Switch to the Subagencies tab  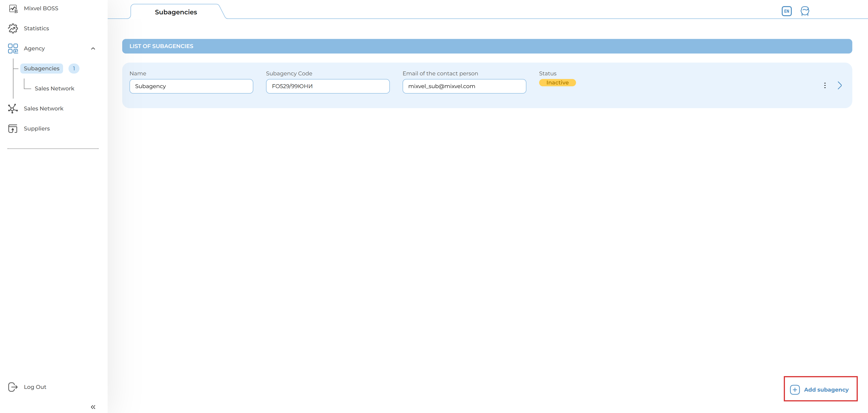(x=175, y=12)
